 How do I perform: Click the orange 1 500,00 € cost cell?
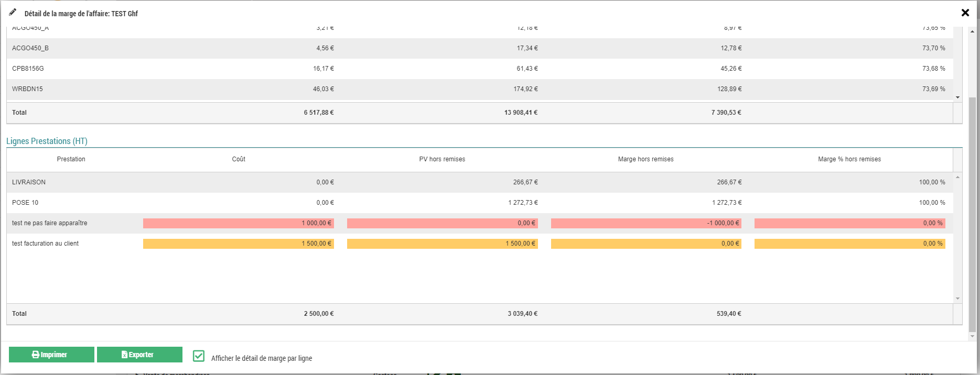[239, 244]
